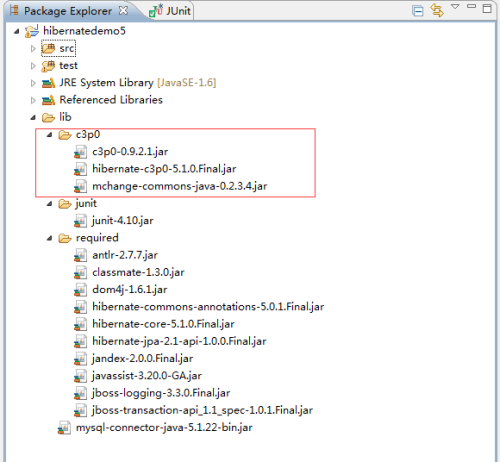Select the c3p0 folder label
500x462 pixels.
pos(88,135)
